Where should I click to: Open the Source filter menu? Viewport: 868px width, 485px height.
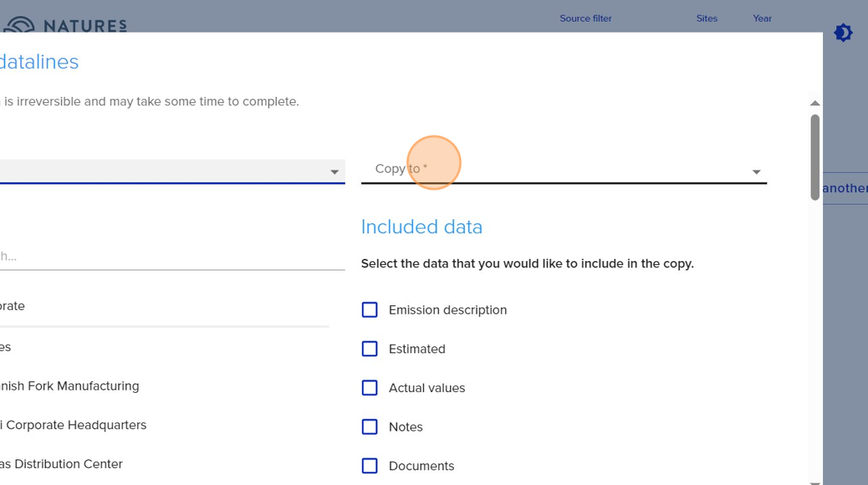tap(585, 19)
